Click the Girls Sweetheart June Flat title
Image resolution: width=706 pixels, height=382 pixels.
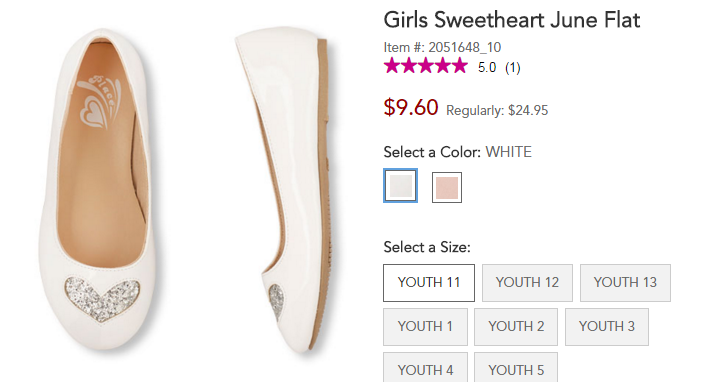511,20
